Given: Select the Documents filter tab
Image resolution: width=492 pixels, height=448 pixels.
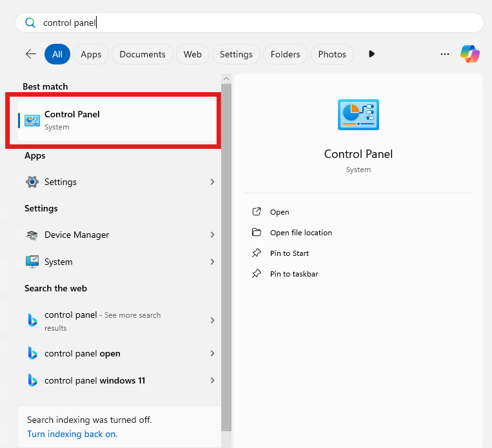Looking at the screenshot, I should coord(143,54).
